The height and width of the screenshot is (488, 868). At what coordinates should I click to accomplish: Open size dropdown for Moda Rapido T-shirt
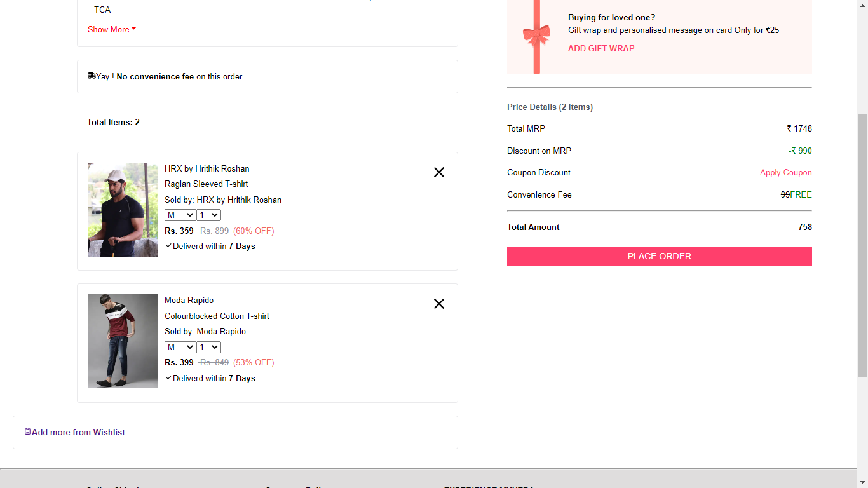point(180,347)
